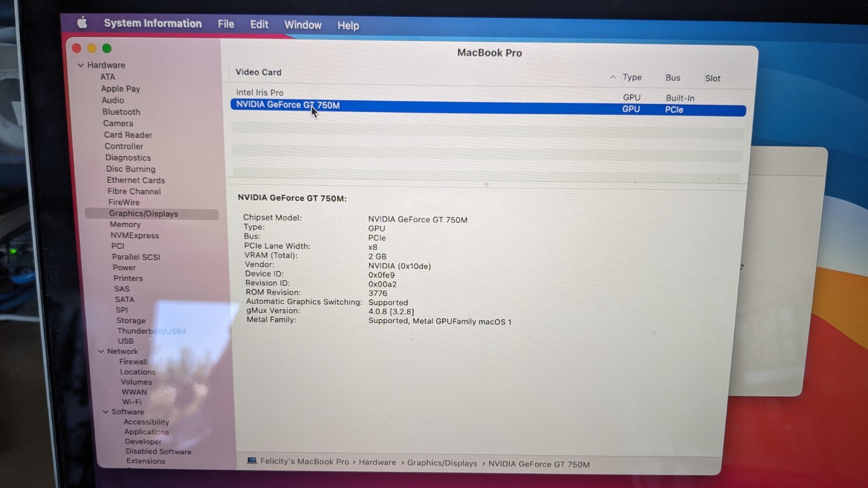The height and width of the screenshot is (488, 868).
Task: Click the gMux Version value 4.0.8 [3.2.8]
Action: [x=391, y=312]
